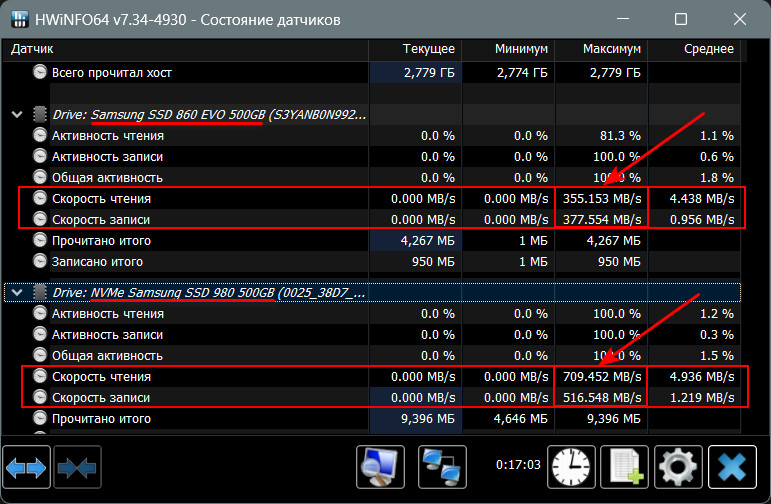Click the 1.1 % average read activity value

point(717,136)
